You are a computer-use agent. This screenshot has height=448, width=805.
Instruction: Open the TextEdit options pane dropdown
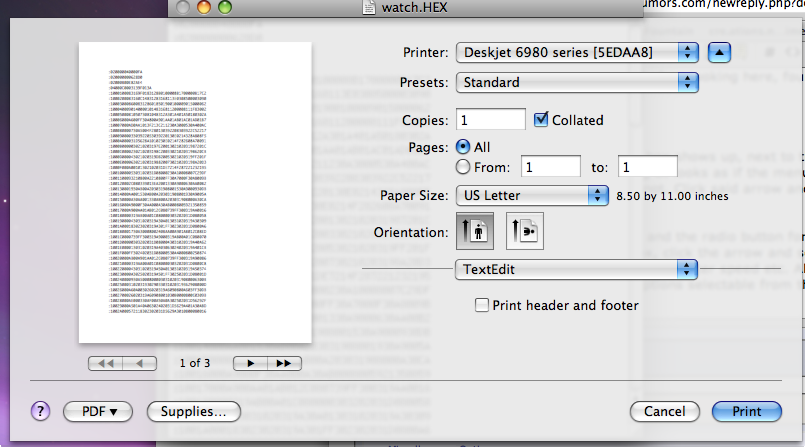(x=576, y=269)
